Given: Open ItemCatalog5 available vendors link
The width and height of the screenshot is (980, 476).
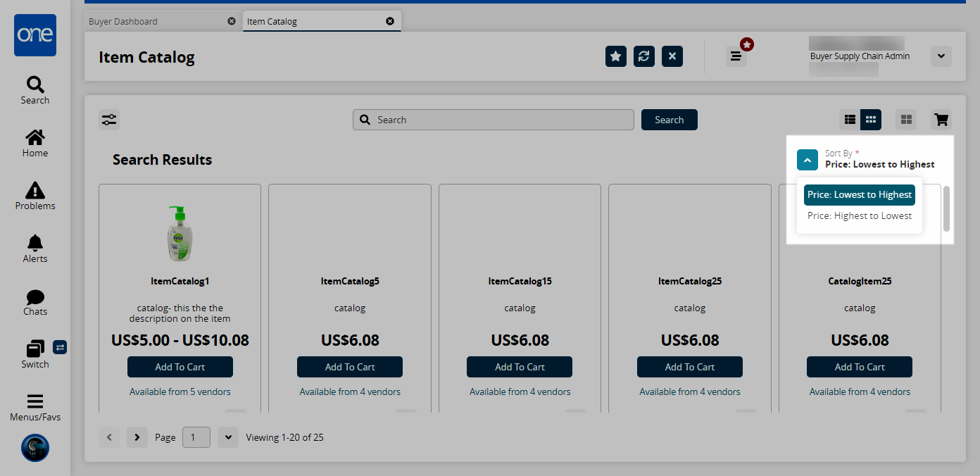Looking at the screenshot, I should coord(350,392).
